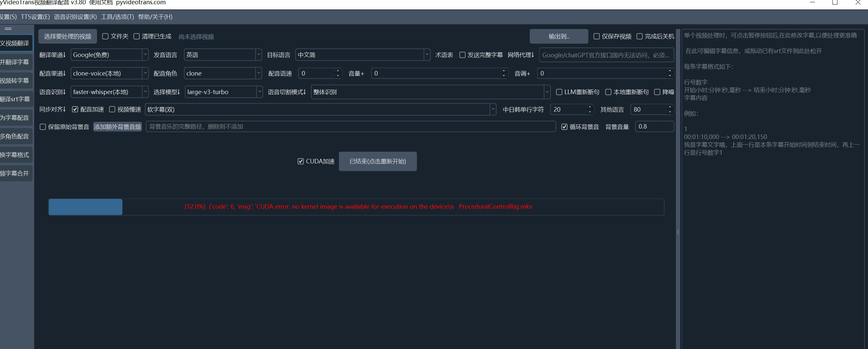
Task: Open the 工具/选项(T) menu
Action: 117,17
